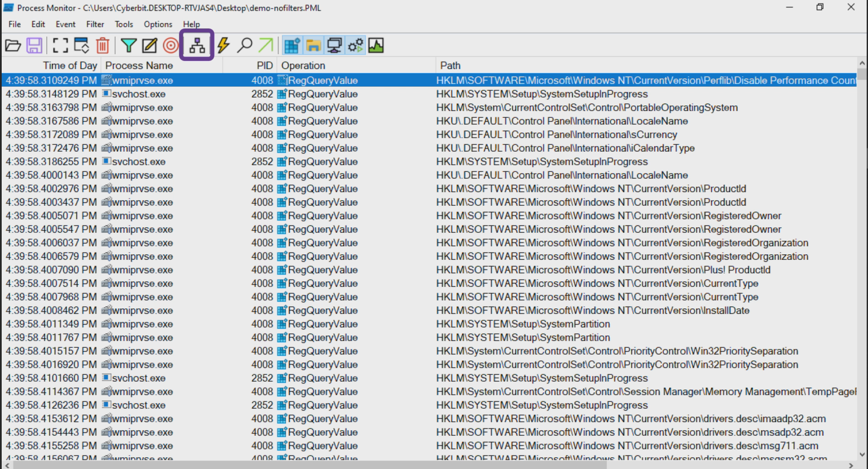Click the vertical scrollbar up arrow
Viewport: 868px width, 469px height.
point(862,63)
